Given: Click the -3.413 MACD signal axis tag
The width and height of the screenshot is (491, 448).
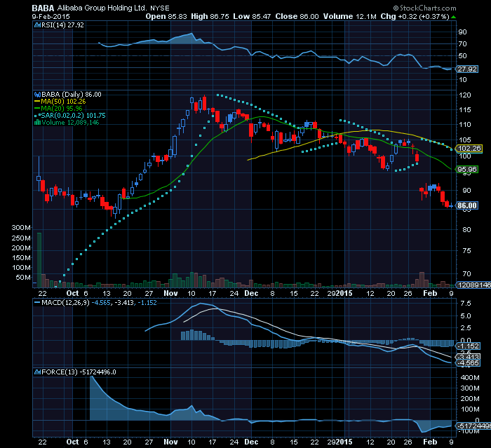Looking at the screenshot, I should (x=469, y=357).
